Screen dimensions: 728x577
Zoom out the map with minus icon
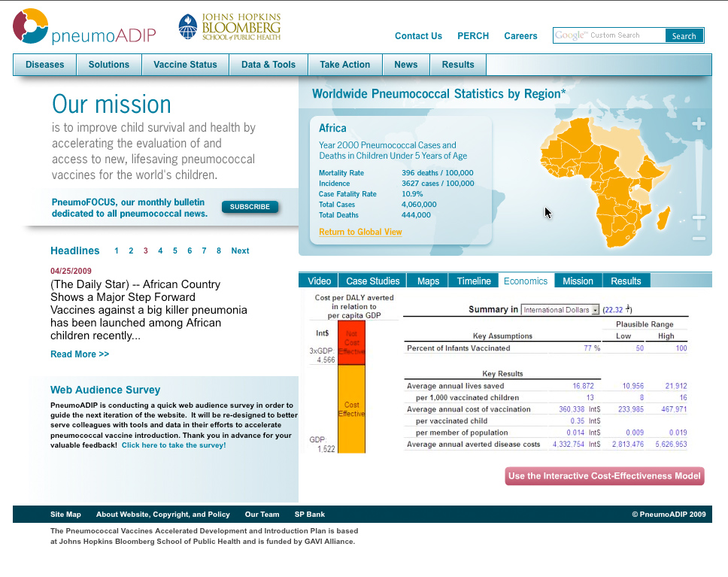click(x=699, y=238)
